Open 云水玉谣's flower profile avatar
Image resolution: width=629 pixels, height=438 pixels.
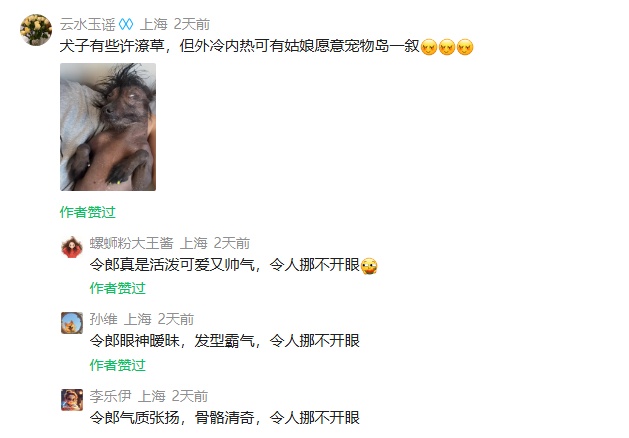[x=36, y=30]
